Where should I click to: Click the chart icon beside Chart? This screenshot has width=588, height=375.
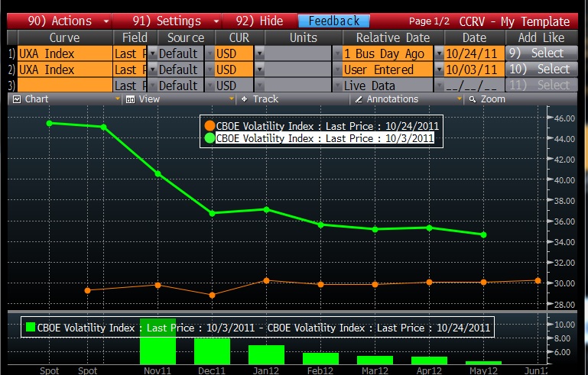coord(17,99)
